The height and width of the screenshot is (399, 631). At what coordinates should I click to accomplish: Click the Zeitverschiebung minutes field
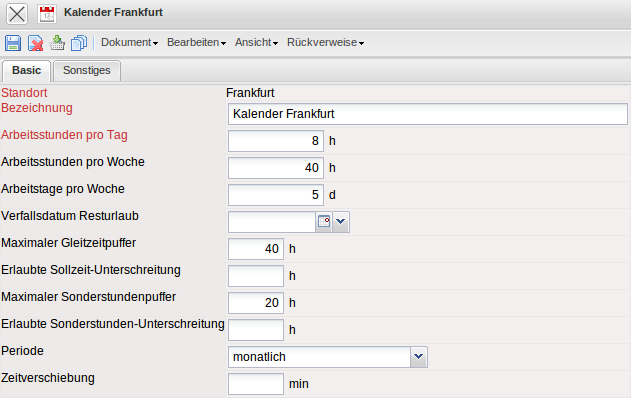(256, 384)
